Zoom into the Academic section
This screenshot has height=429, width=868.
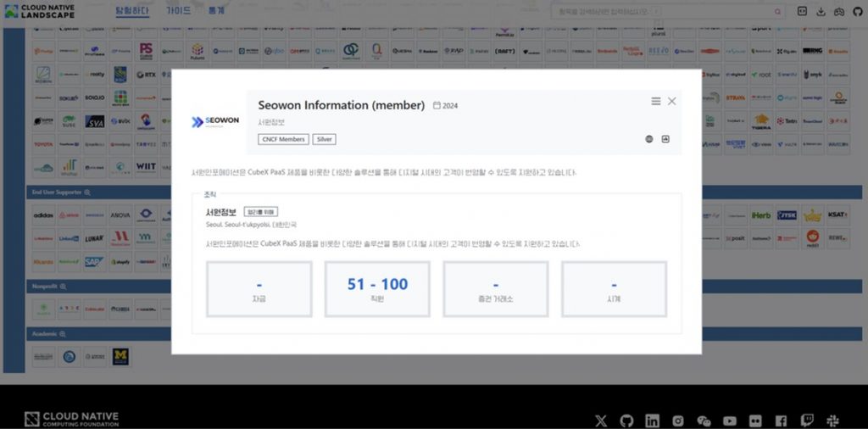(x=63, y=334)
